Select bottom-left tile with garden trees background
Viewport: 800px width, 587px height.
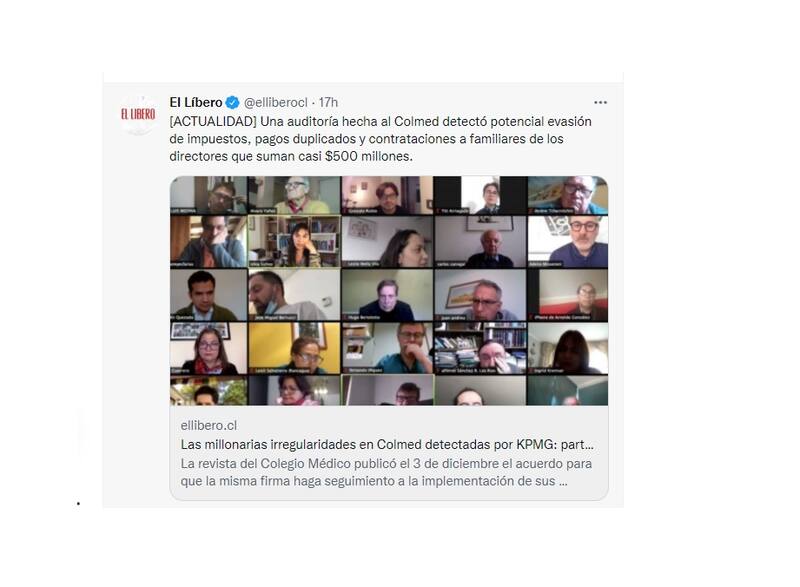click(208, 391)
